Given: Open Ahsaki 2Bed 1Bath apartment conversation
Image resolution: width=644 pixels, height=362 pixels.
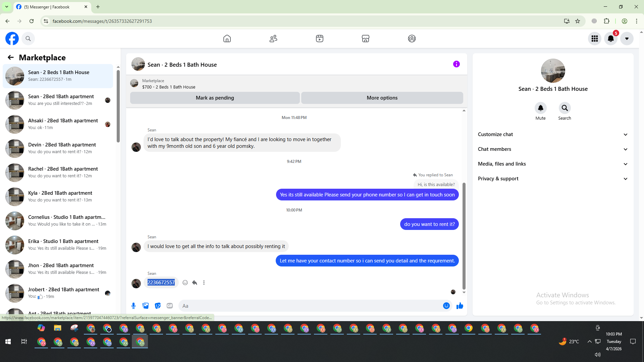Looking at the screenshot, I should pyautogui.click(x=58, y=124).
